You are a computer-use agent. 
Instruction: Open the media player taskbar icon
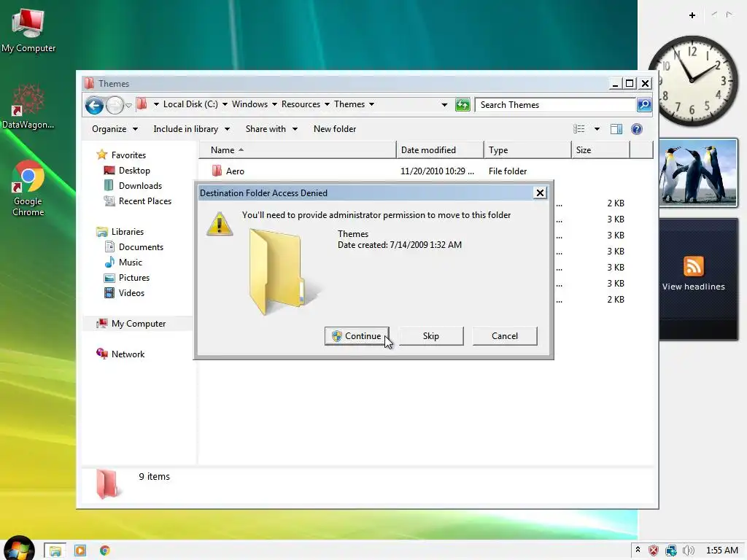tap(80, 551)
